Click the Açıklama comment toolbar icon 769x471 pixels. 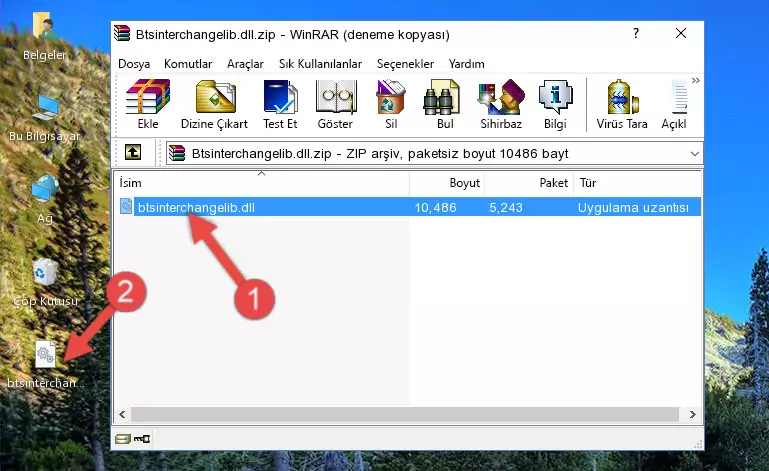675,104
